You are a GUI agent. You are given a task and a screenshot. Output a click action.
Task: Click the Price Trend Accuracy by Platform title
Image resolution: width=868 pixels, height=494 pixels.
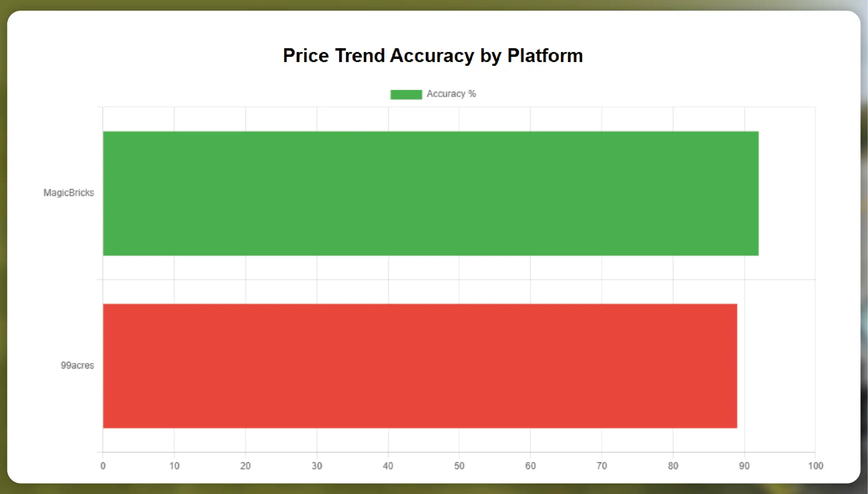[433, 55]
